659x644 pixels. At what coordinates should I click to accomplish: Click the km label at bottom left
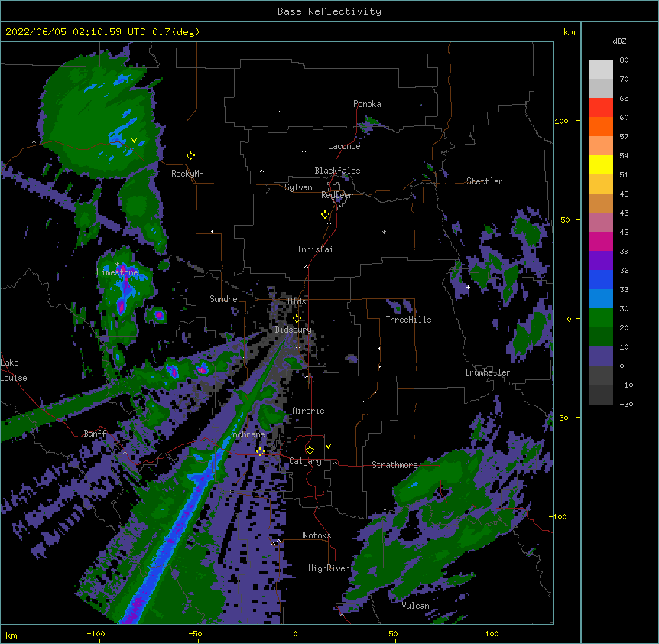coord(11,635)
